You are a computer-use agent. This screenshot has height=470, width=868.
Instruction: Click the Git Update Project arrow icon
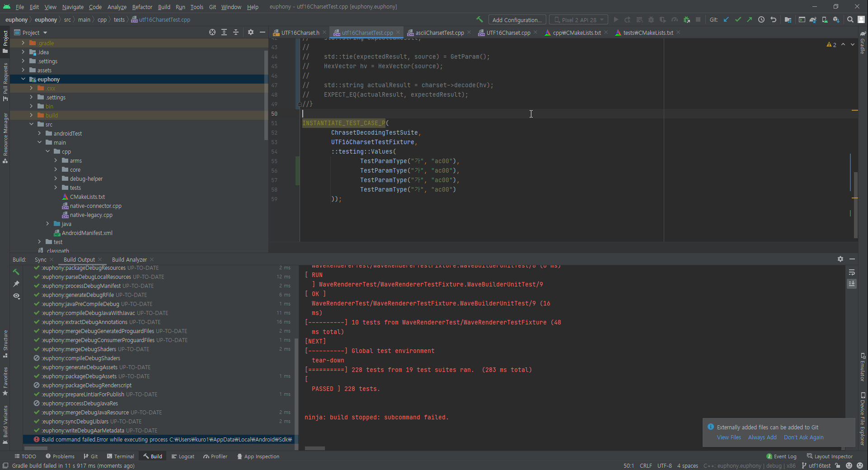[x=726, y=19]
